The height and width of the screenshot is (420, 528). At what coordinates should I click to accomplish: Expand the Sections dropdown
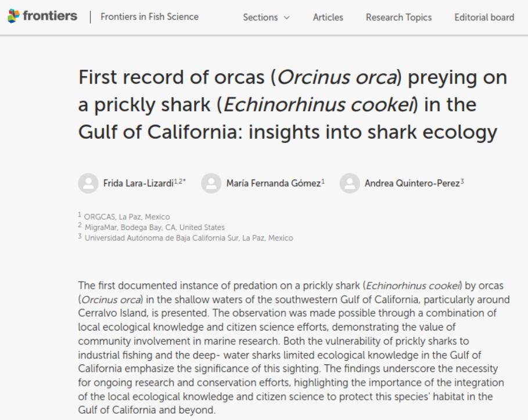click(266, 17)
